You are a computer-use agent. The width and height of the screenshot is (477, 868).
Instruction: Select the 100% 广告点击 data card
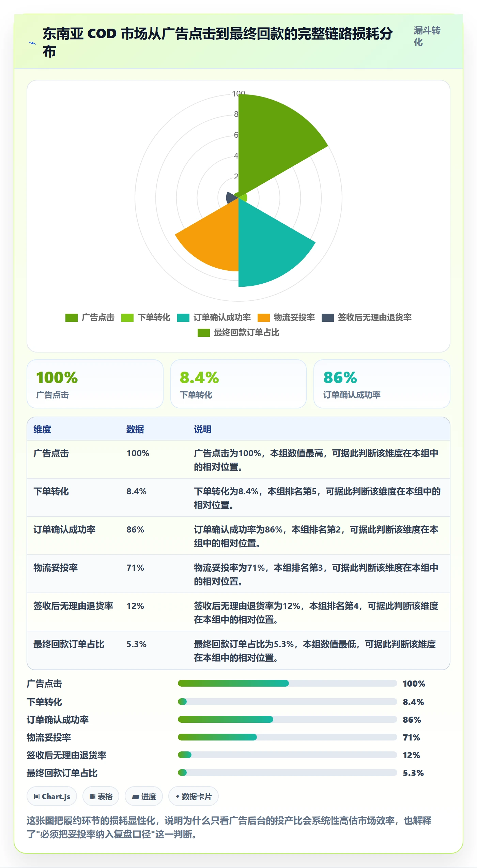pyautogui.click(x=95, y=384)
